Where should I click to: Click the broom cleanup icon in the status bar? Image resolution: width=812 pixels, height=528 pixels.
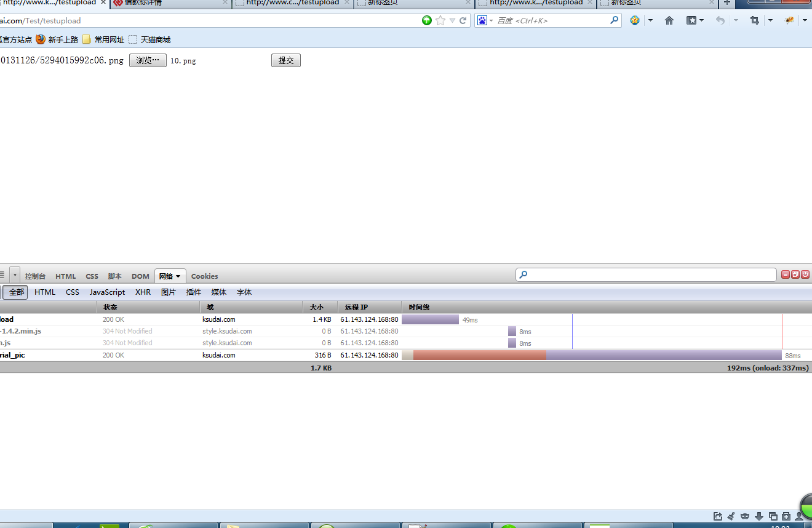[x=731, y=516]
